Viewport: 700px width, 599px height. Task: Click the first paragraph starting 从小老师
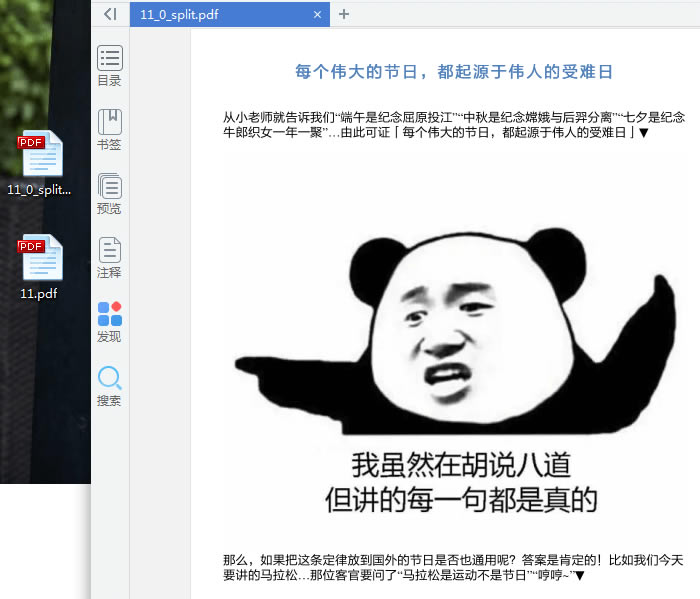pos(453,124)
